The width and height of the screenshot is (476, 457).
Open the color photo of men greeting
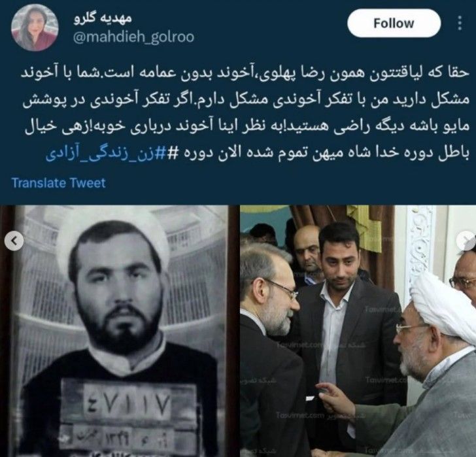[x=358, y=331]
